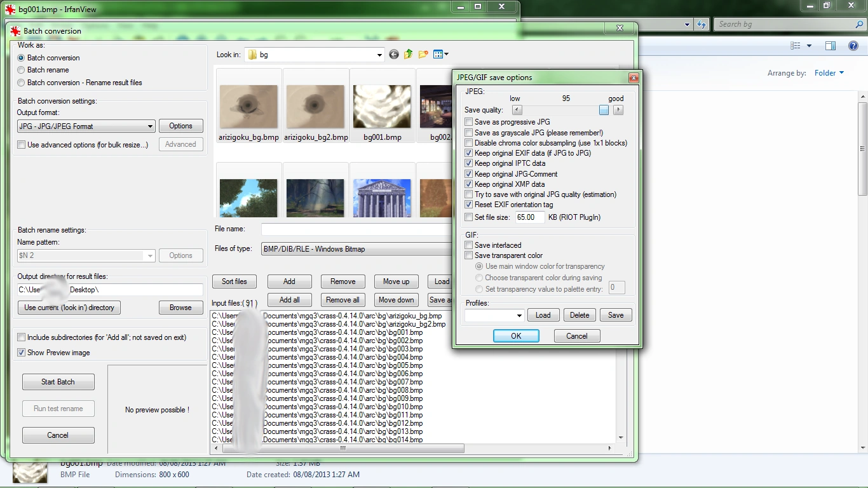Open the view menu icon beside Look in
The width and height of the screenshot is (868, 488).
441,55
